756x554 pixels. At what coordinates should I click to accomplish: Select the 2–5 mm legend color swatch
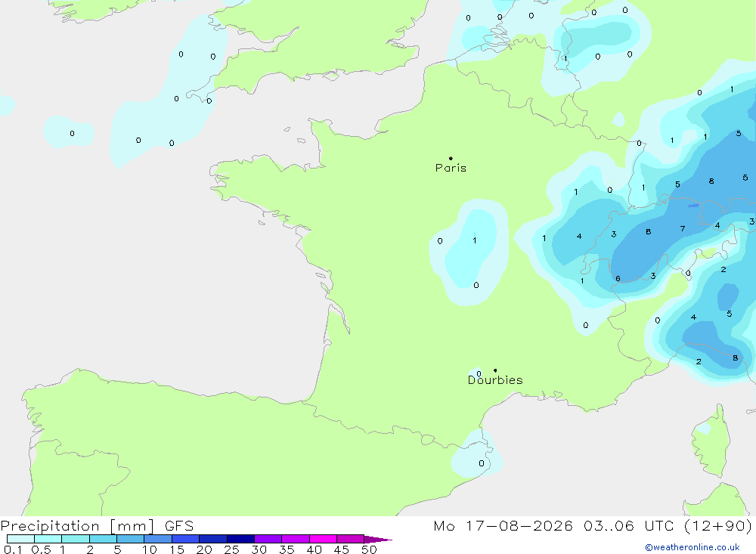click(103, 539)
